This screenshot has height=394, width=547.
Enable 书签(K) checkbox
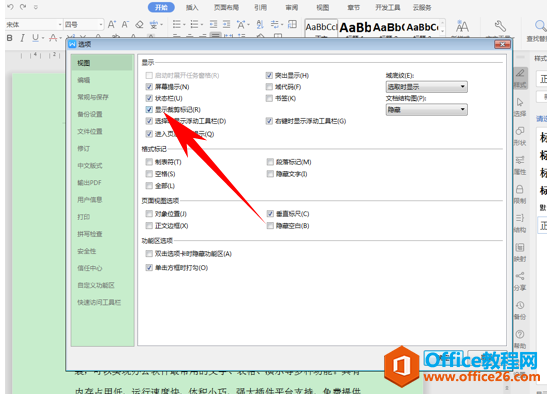click(x=269, y=98)
